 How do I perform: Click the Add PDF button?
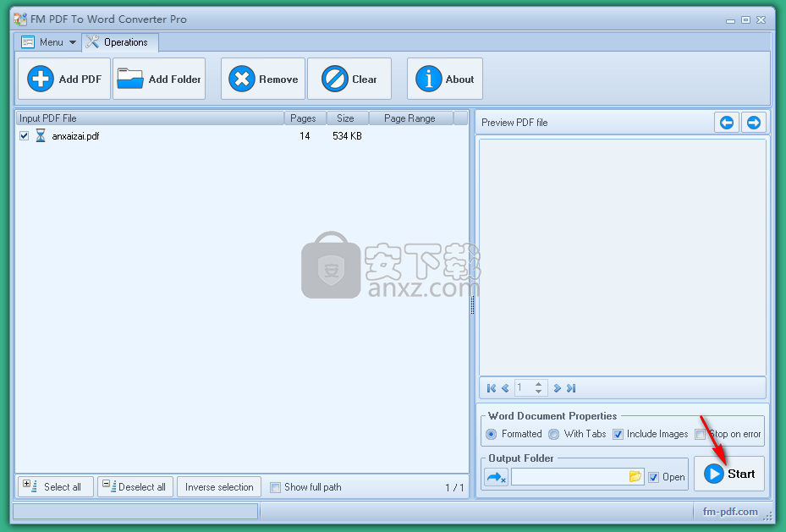tap(64, 79)
